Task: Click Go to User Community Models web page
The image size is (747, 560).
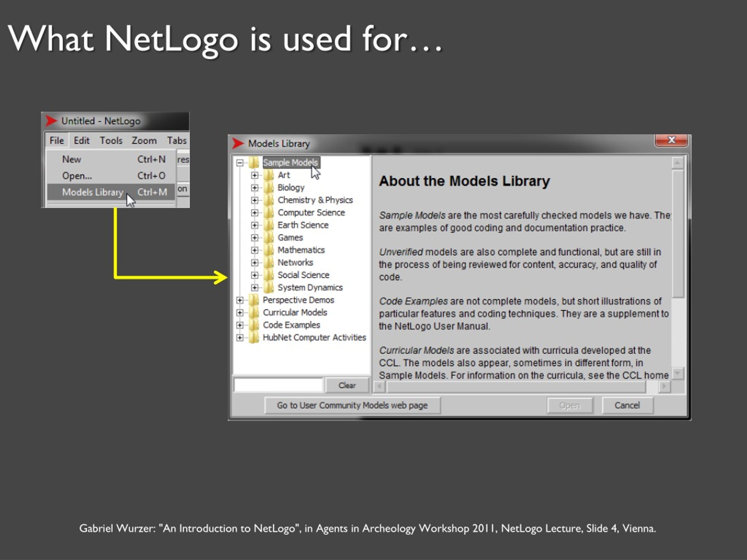Action: point(352,405)
